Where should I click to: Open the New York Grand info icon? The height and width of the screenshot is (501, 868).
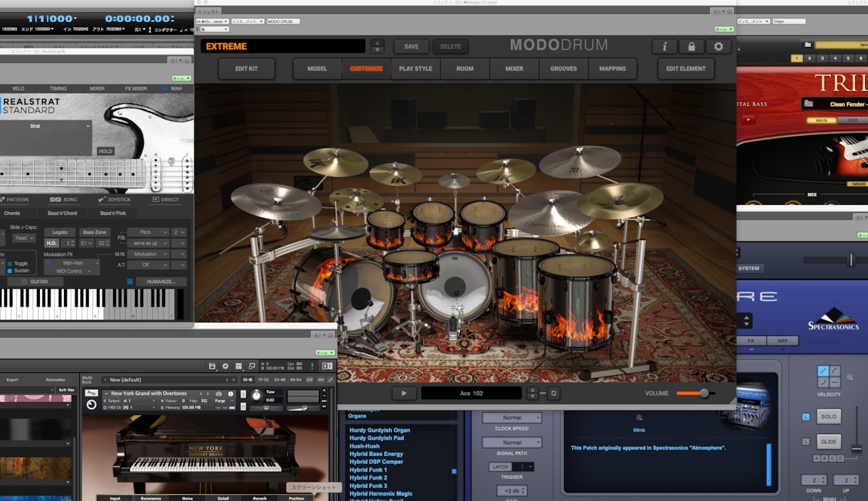[x=231, y=394]
